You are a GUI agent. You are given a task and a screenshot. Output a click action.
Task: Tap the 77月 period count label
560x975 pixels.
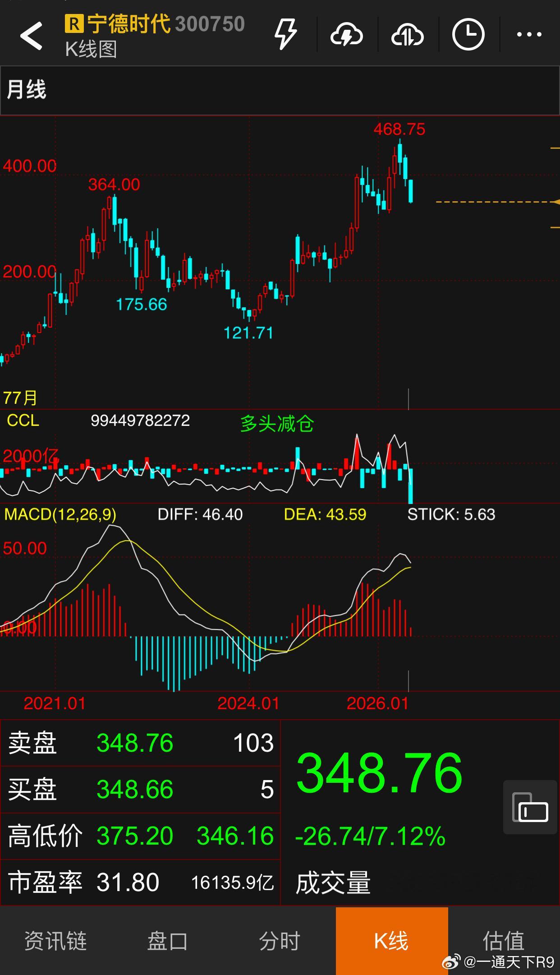[x=20, y=398]
